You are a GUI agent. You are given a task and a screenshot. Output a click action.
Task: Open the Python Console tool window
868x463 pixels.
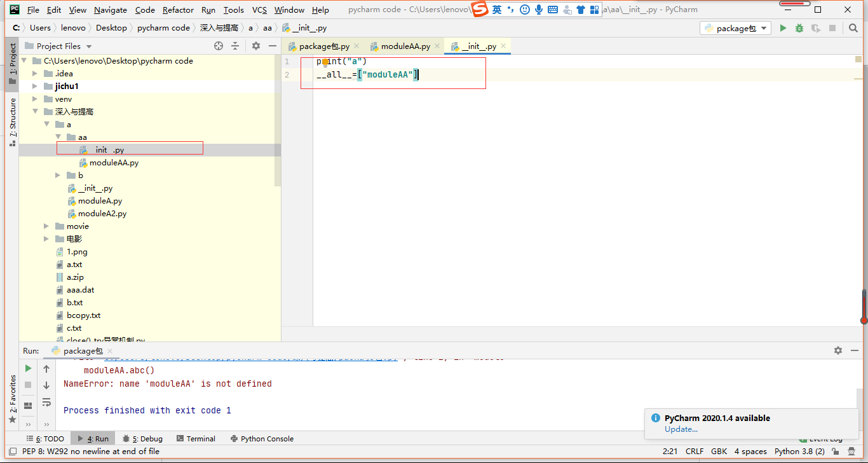click(x=262, y=439)
